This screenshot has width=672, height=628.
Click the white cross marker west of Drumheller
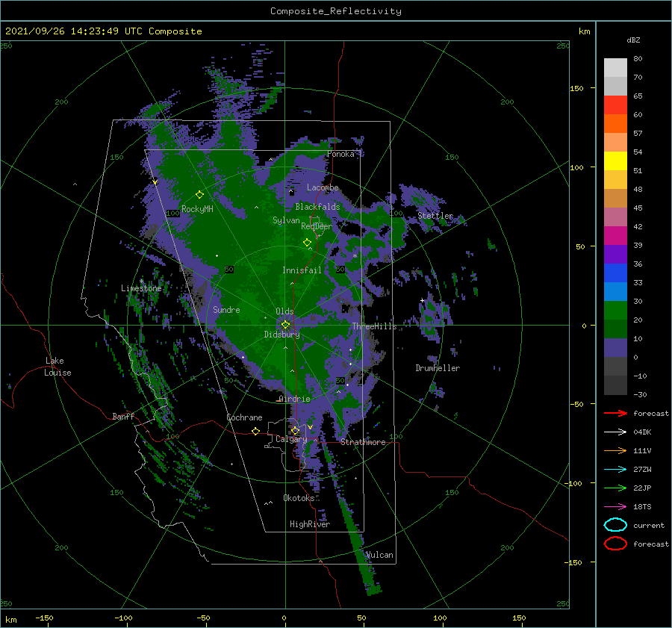point(422,300)
